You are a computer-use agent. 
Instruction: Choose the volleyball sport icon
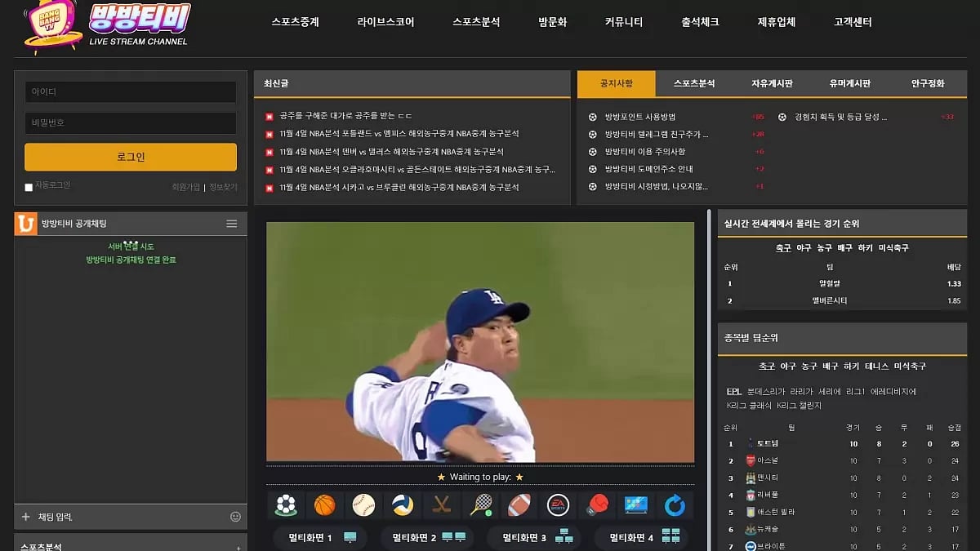(403, 505)
